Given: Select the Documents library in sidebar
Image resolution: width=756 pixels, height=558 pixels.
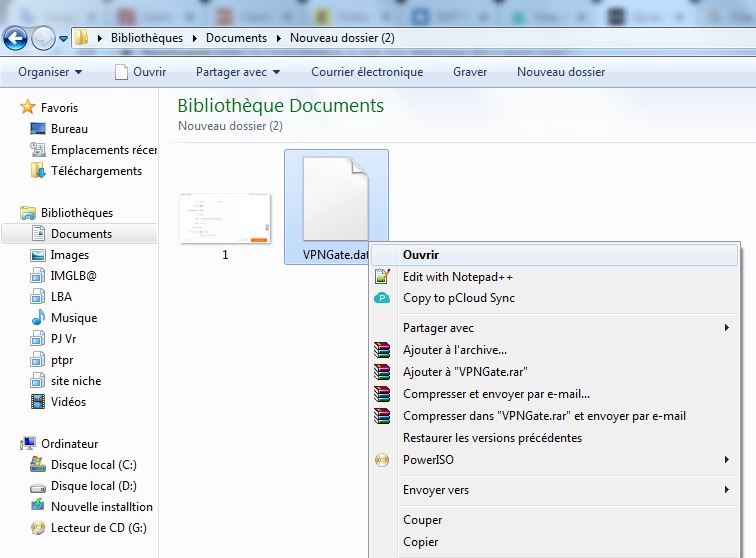Looking at the screenshot, I should pos(81,234).
